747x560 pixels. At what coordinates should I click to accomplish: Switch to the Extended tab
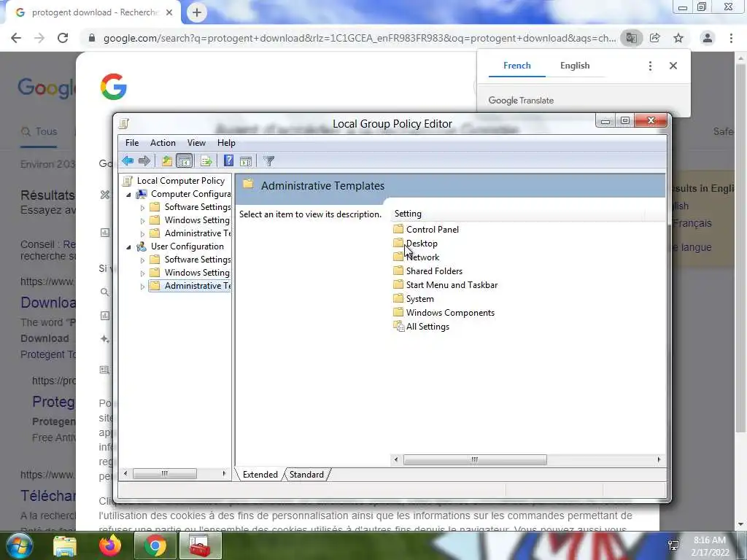pos(260,474)
